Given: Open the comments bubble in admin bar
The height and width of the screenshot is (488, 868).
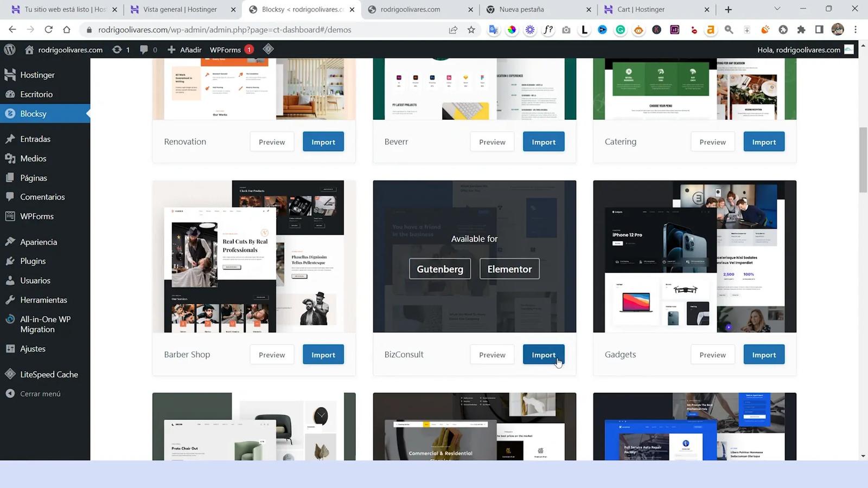Looking at the screenshot, I should click(144, 49).
